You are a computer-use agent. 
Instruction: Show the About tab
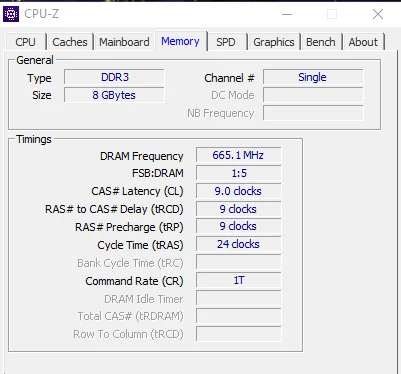363,42
